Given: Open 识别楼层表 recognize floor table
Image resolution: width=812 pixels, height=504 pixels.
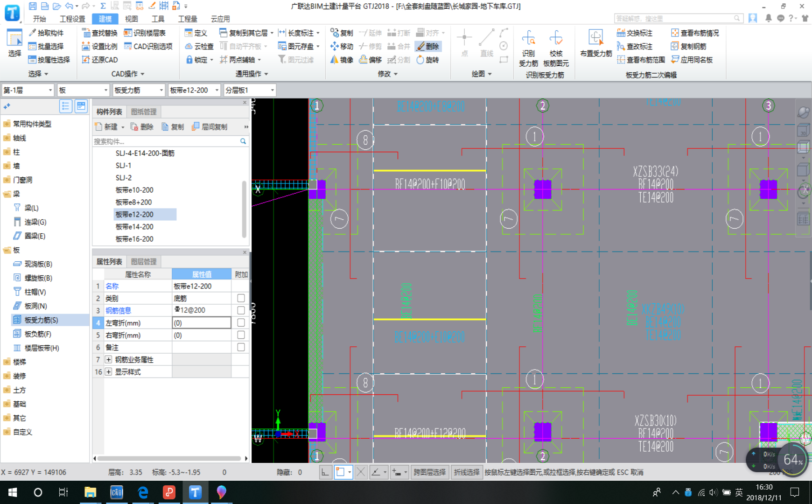Looking at the screenshot, I should tap(145, 33).
